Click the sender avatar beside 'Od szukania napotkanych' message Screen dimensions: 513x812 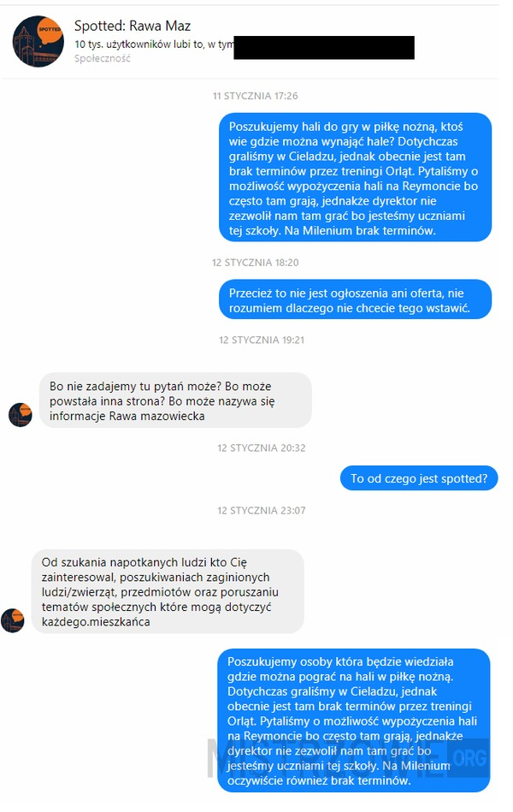click(x=13, y=620)
